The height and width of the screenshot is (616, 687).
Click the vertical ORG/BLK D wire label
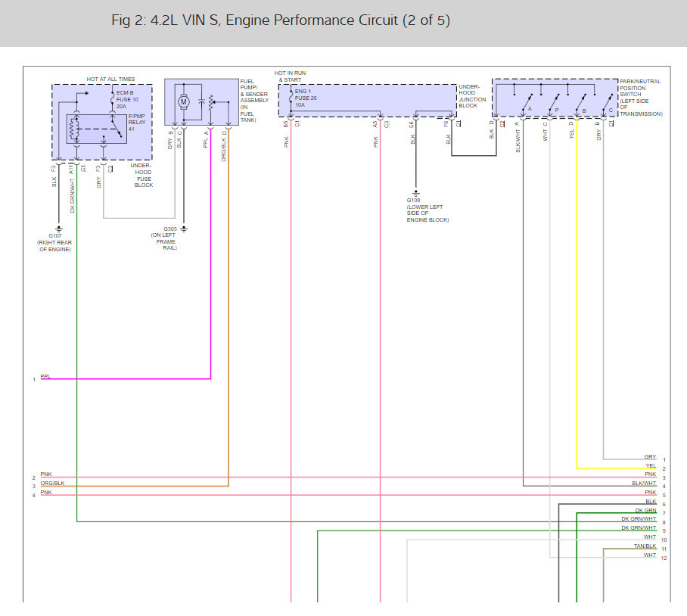click(223, 146)
